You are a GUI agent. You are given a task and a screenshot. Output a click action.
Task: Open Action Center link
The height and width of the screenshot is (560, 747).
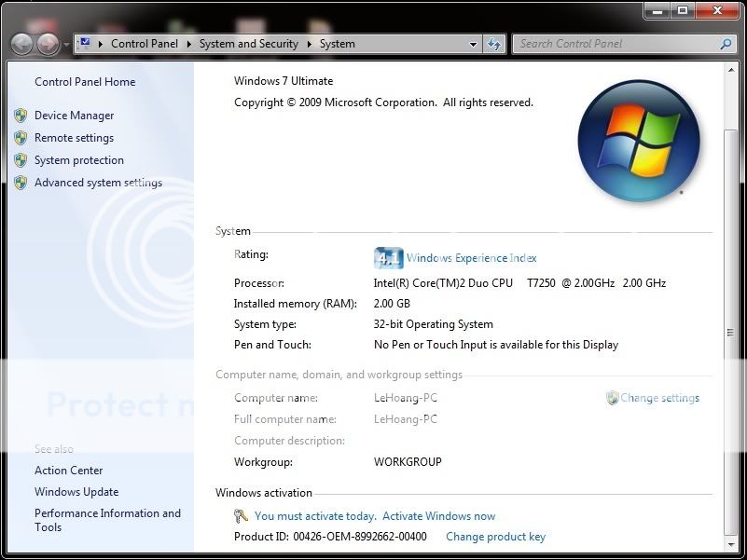click(69, 471)
